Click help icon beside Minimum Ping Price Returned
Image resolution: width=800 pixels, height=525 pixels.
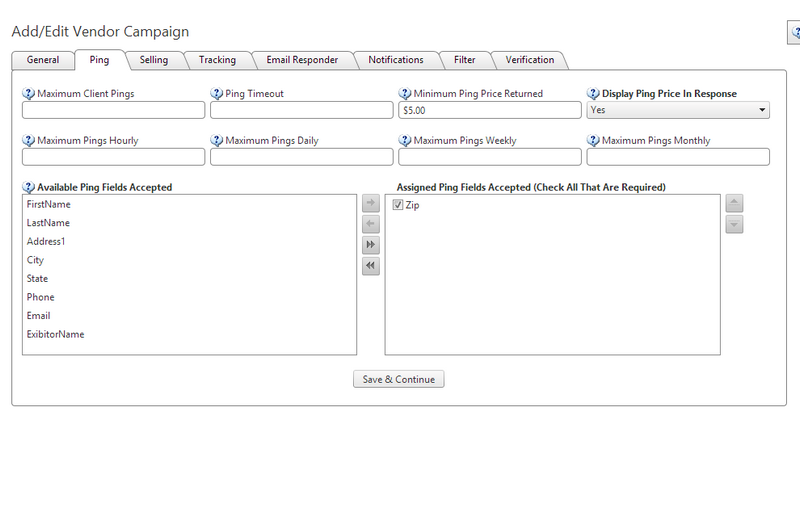pyautogui.click(x=404, y=94)
